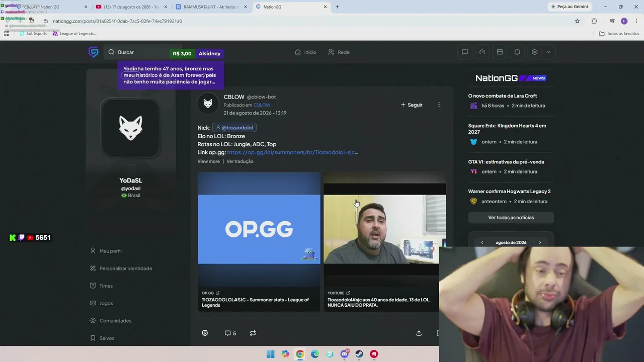Repost using the repost arrows icon
The height and width of the screenshot is (362, 644).
pyautogui.click(x=253, y=333)
